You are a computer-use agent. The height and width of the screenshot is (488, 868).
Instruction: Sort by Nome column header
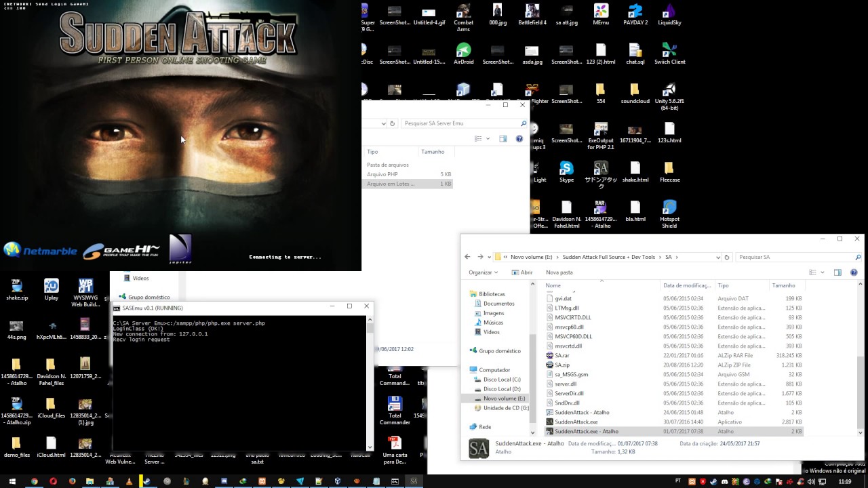tap(601, 285)
